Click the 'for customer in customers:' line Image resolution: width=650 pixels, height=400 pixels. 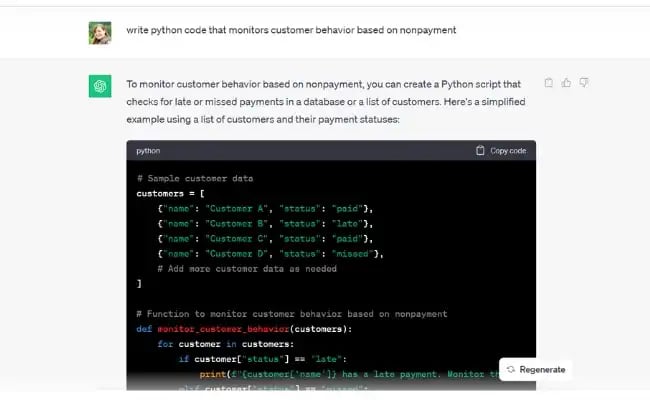click(226, 344)
